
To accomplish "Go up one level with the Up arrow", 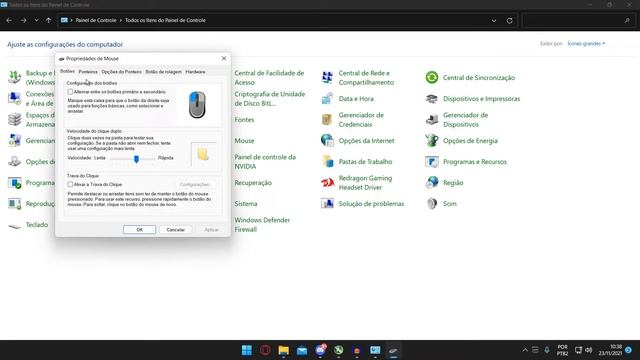I will click(x=49, y=20).
